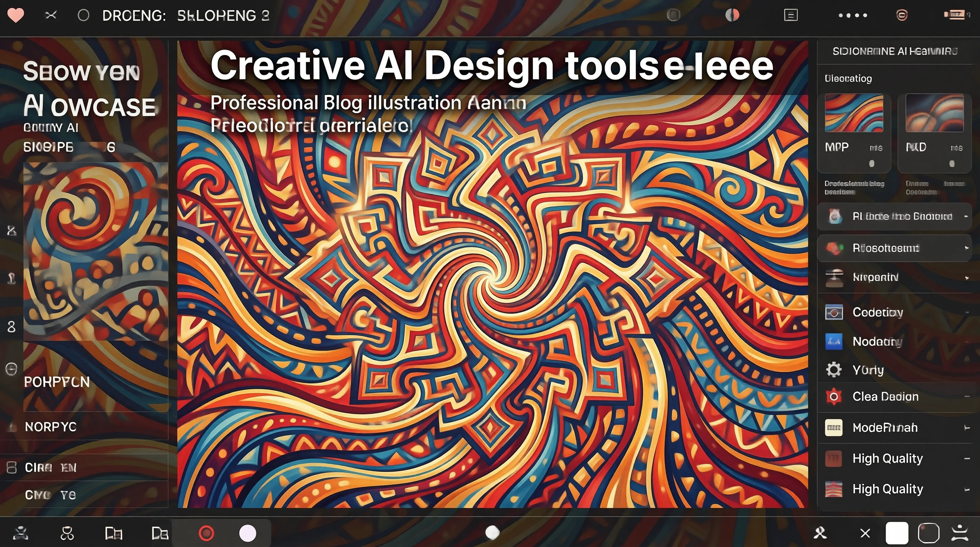Viewport: 980px width, 547px height.
Task: Click the four-dots menu icon in top bar
Action: [853, 15]
